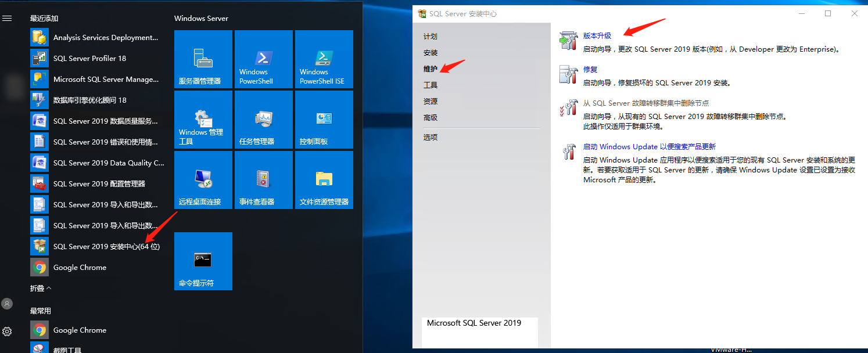The height and width of the screenshot is (353, 868).
Task: Click the 版本升级 wizard icon
Action: click(568, 41)
